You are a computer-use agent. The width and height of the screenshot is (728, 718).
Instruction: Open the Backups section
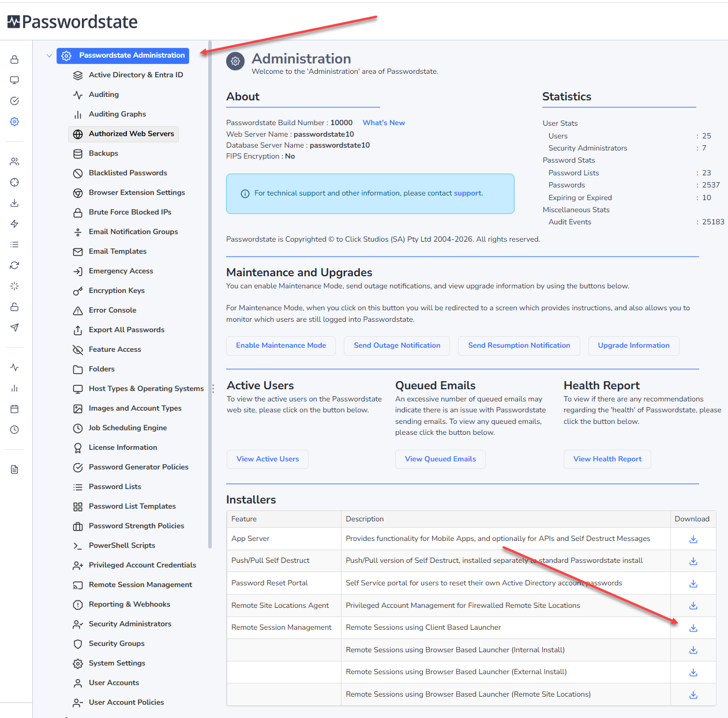[x=96, y=153]
